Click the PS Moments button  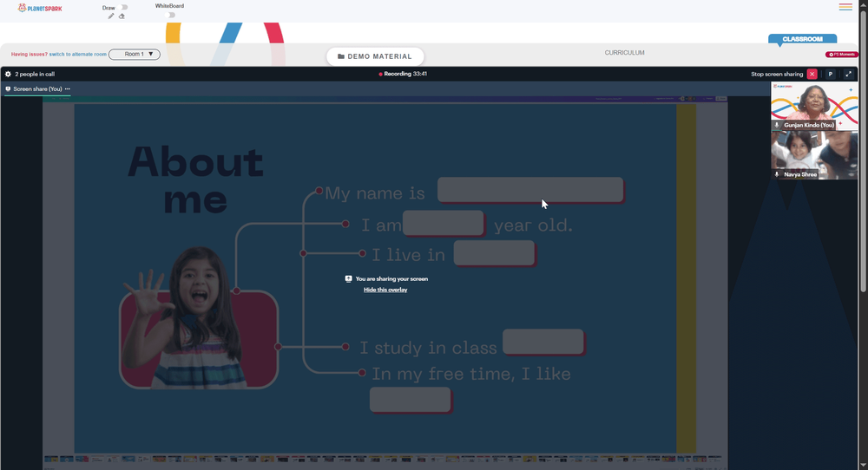[x=841, y=54]
